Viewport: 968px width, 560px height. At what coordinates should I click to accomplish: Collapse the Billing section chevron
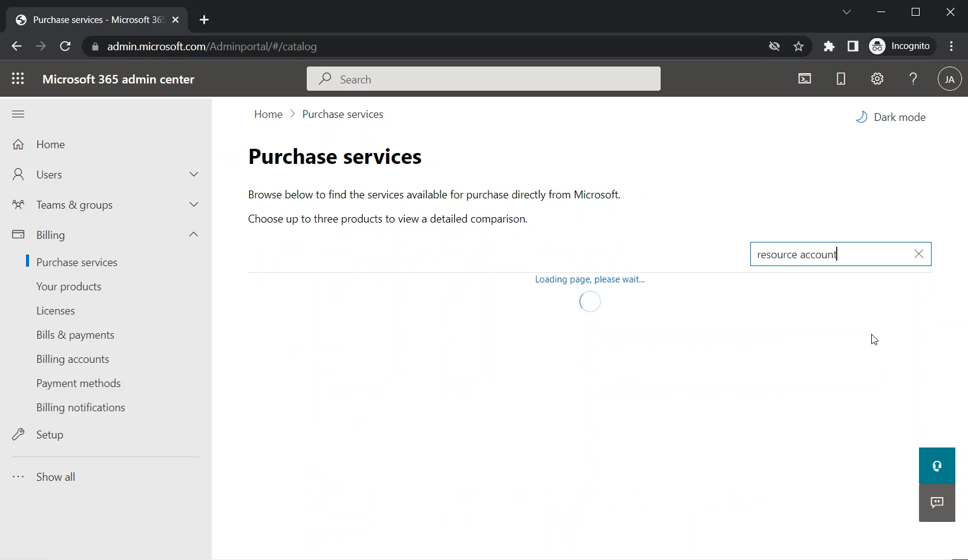click(194, 235)
